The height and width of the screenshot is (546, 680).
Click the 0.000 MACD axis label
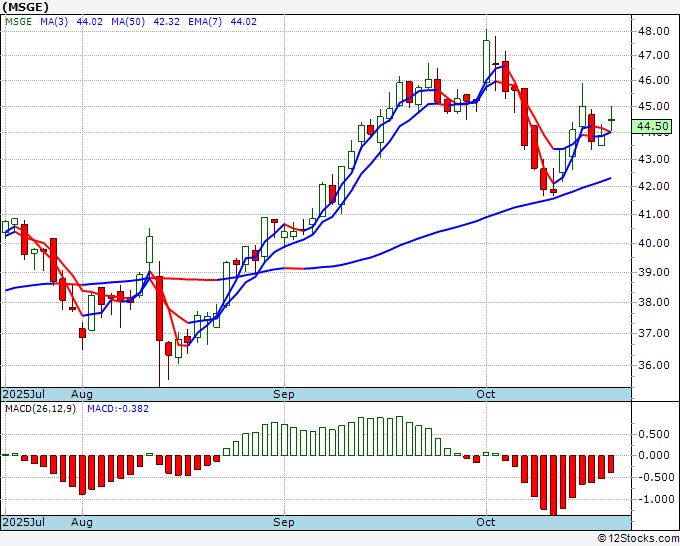[x=654, y=455]
